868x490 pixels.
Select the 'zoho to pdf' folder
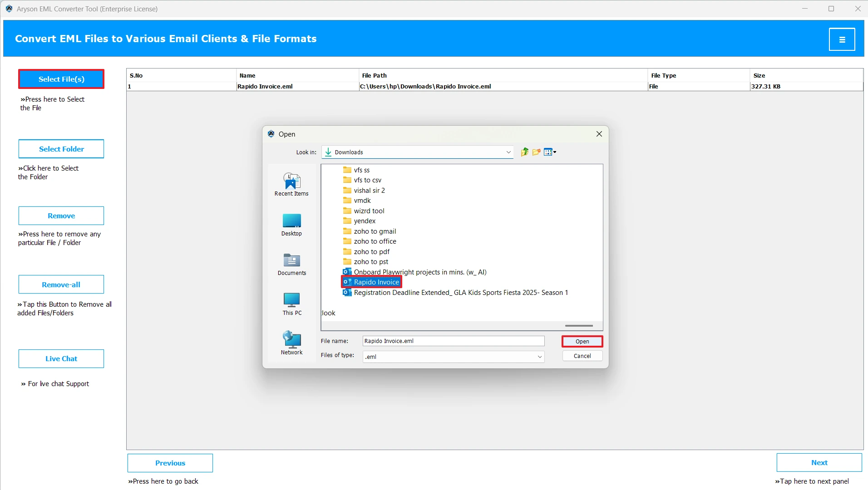point(366,252)
